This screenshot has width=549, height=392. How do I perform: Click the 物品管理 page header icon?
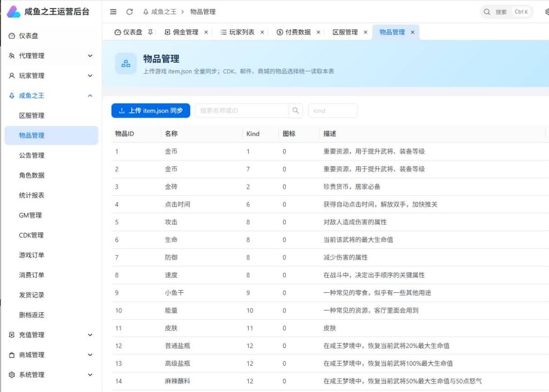click(x=125, y=63)
